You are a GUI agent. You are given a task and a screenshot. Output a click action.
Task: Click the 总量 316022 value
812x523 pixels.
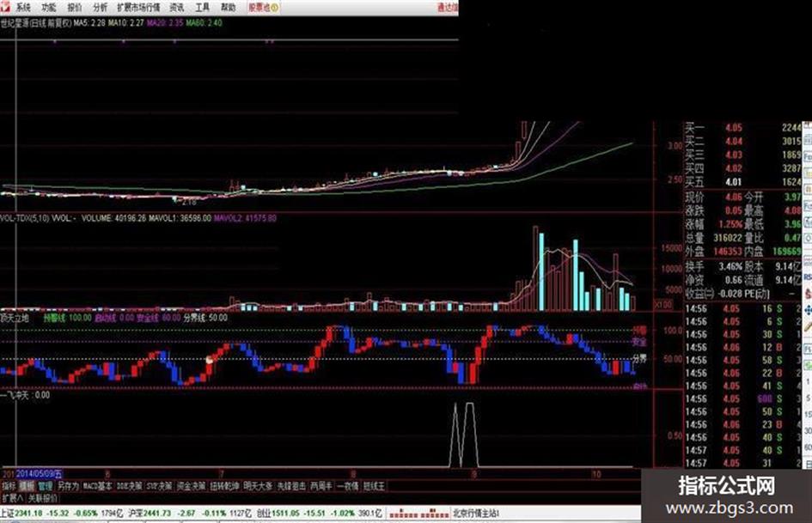pyautogui.click(x=728, y=238)
